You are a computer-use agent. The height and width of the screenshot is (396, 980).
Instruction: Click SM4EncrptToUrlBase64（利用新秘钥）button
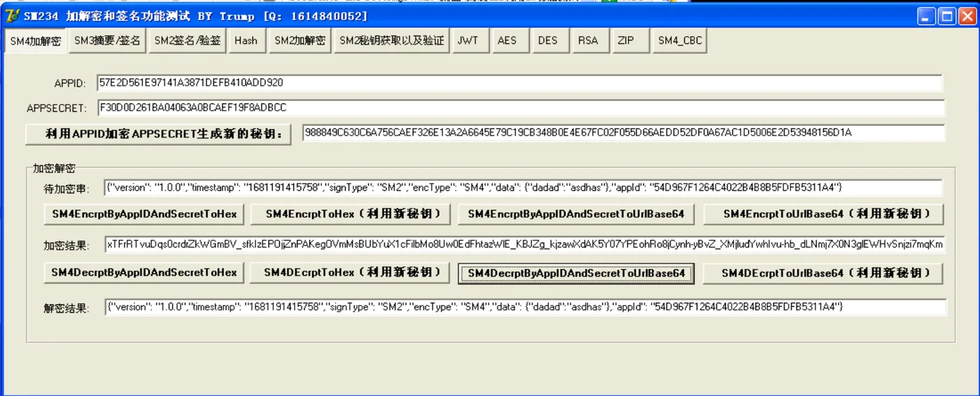pyautogui.click(x=823, y=214)
